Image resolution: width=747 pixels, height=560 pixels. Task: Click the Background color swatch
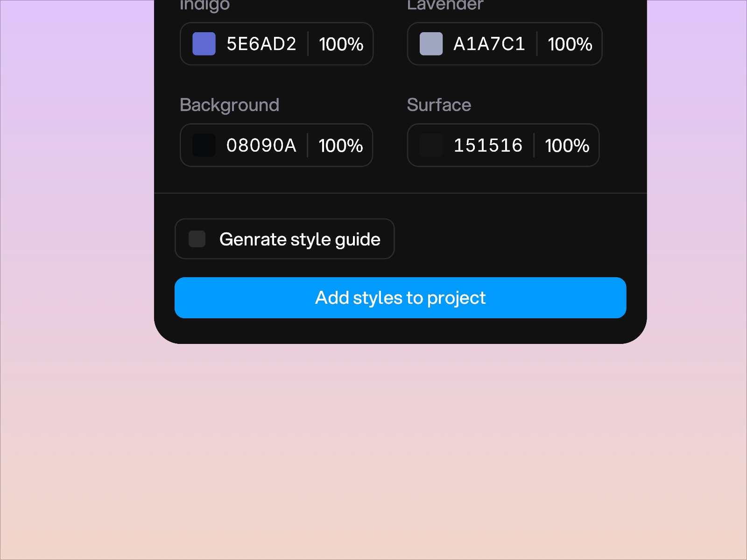tap(204, 145)
